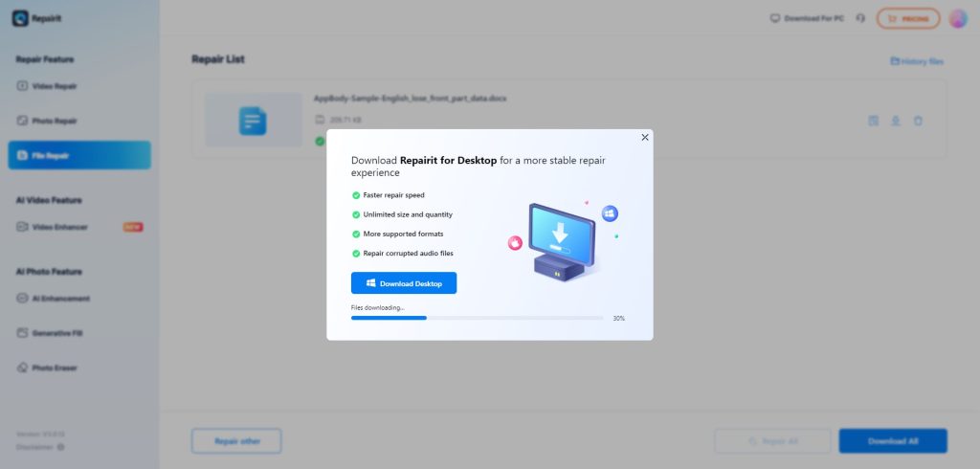Click the 209.71 KB file size
Image resolution: width=980 pixels, height=469 pixels.
click(345, 120)
